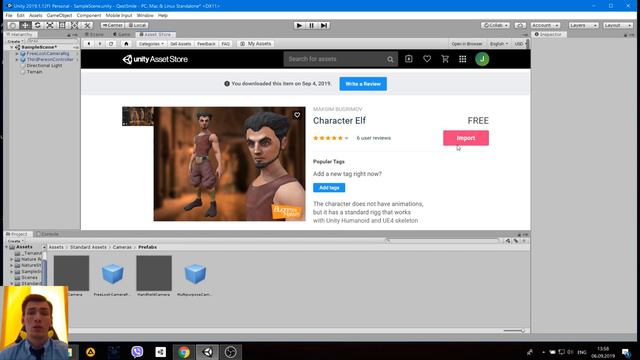This screenshot has height=360, width=640.
Task: Open the shopping cart
Action: (445, 59)
